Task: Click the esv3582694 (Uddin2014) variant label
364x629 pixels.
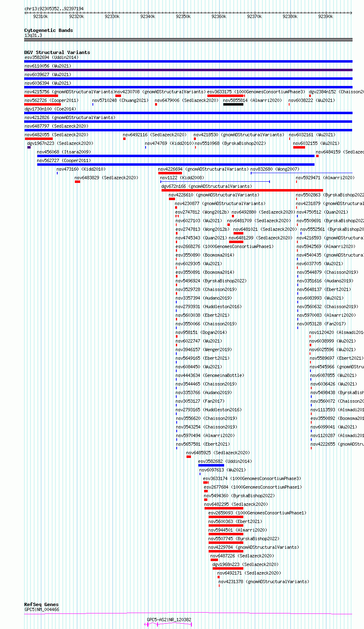Action: [x=52, y=57]
